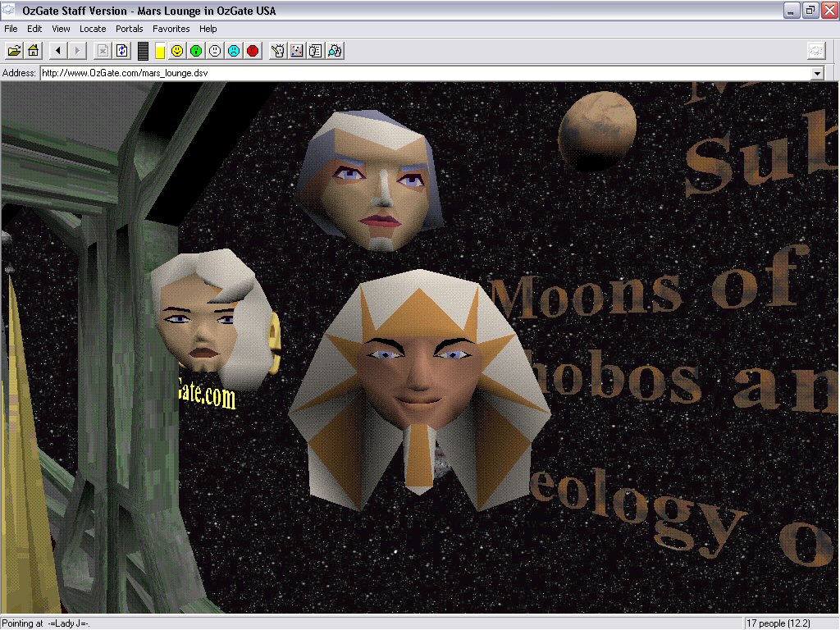Image resolution: width=840 pixels, height=630 pixels.
Task: Click the back arrow navigation button
Action: pyautogui.click(x=57, y=51)
